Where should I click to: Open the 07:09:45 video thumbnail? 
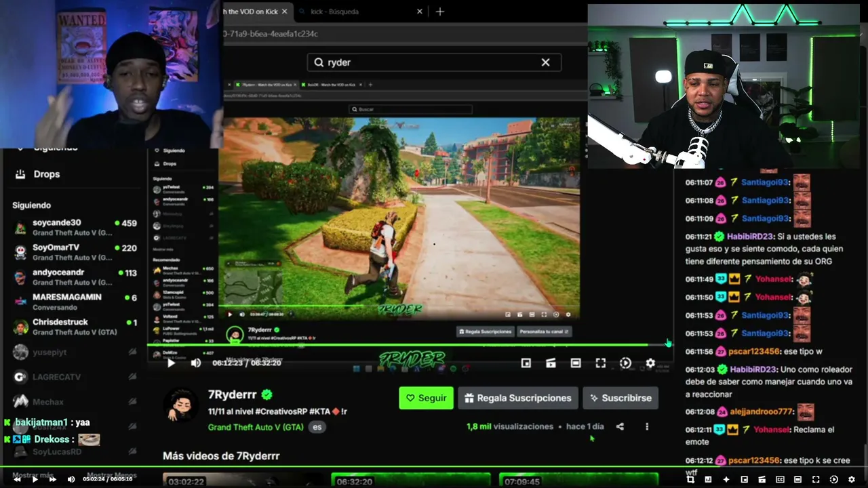pos(578,480)
